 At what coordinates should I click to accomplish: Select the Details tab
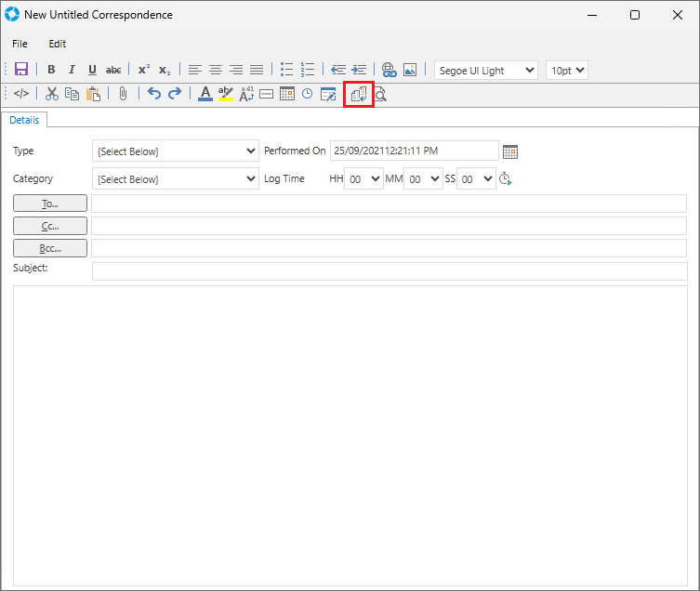(24, 120)
